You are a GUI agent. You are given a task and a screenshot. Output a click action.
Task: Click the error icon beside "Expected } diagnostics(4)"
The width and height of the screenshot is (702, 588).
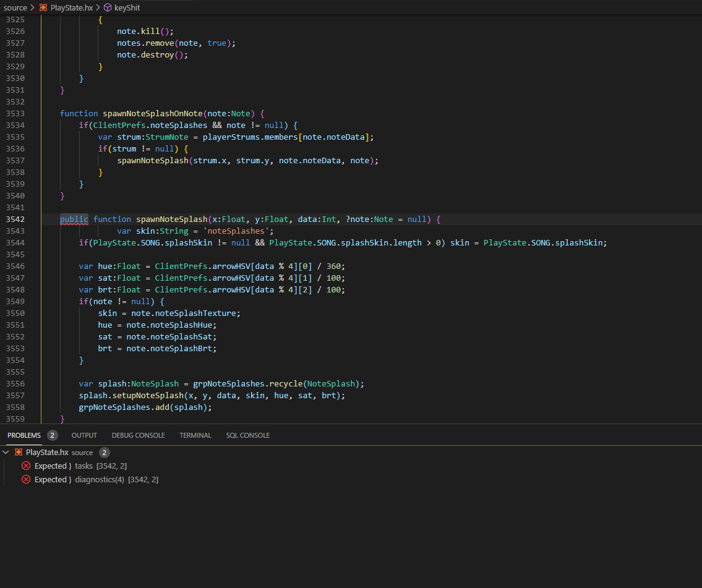coord(26,479)
